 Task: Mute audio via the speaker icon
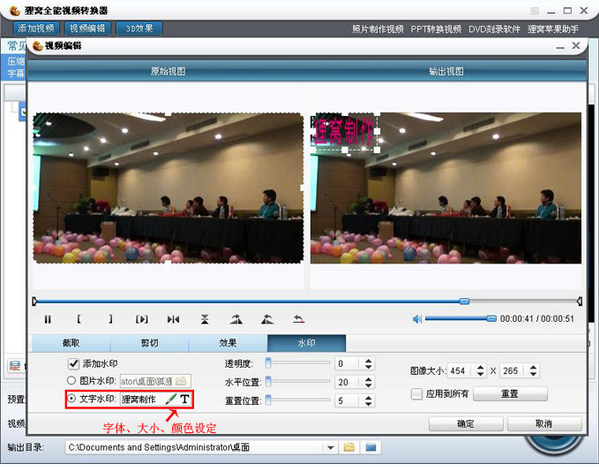[x=418, y=319]
